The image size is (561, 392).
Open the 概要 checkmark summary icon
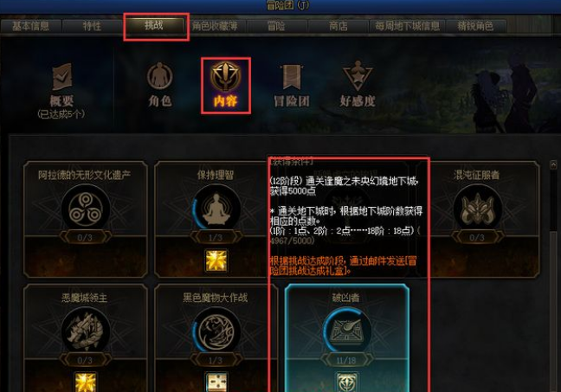pos(62,76)
